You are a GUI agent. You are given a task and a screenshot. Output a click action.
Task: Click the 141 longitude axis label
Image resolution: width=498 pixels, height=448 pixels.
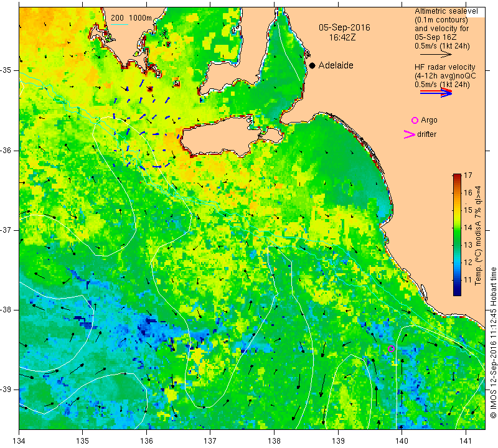[x=466, y=441]
